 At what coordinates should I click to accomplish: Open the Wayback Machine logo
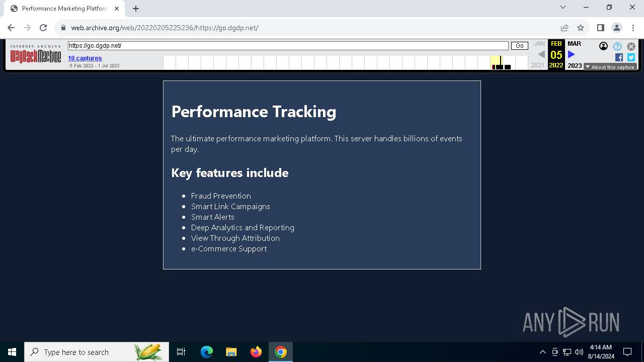36,54
